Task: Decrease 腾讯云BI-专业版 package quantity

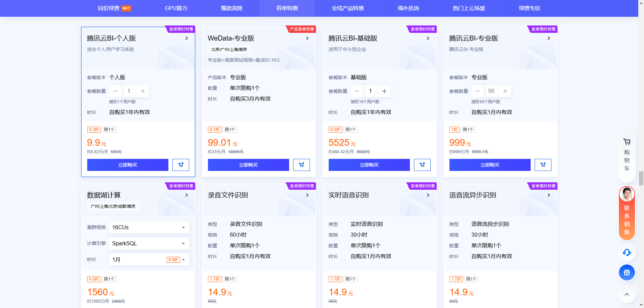Action: point(478,91)
